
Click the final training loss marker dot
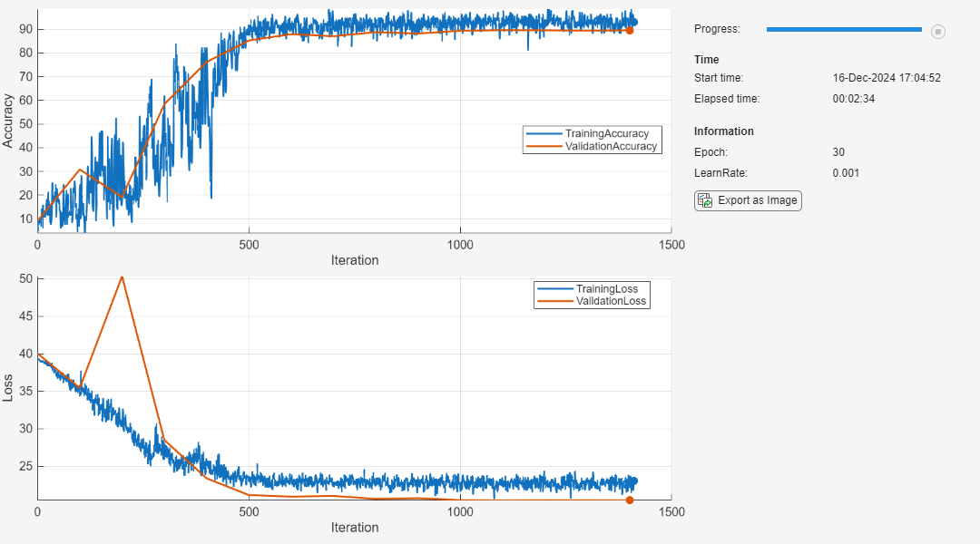(633, 481)
